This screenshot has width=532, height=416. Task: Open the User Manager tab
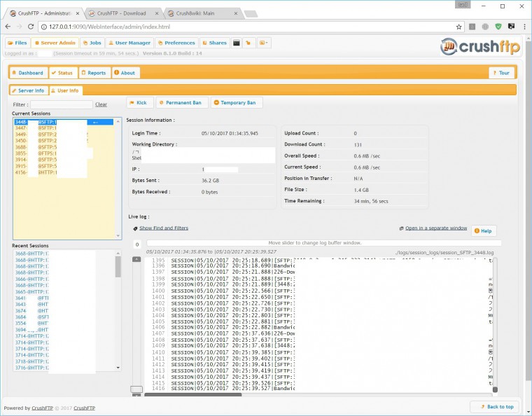129,43
